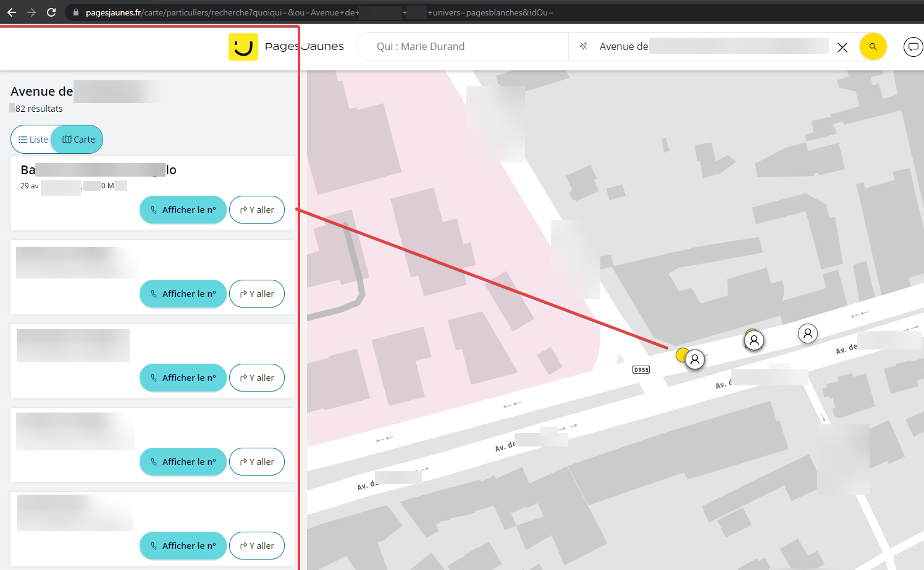924x570 pixels.
Task: Click 'Y aller' on the fifth result
Action: (x=257, y=546)
